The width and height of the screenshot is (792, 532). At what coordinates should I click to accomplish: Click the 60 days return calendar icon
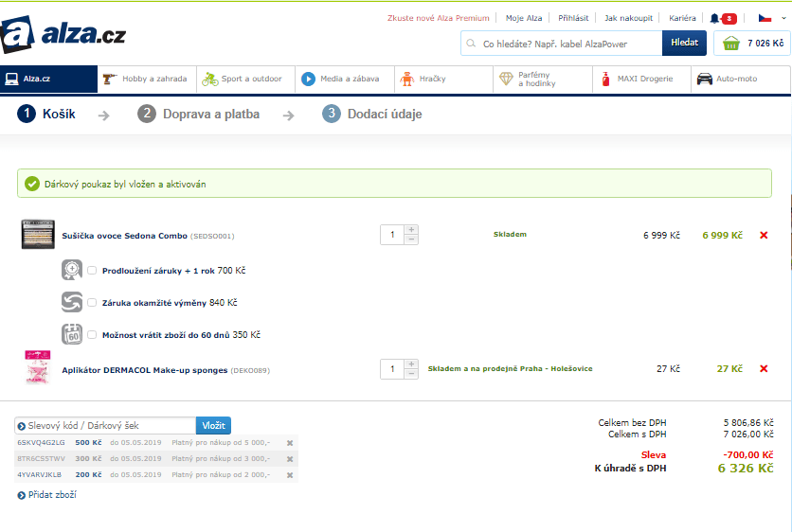click(x=72, y=334)
